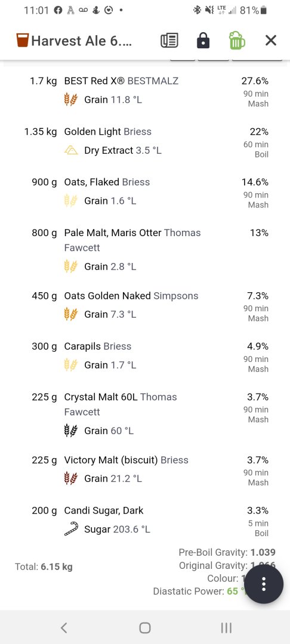This screenshot has width=290, height=644.
Task: Tap the Victory Malt grain icon
Action: (70, 478)
